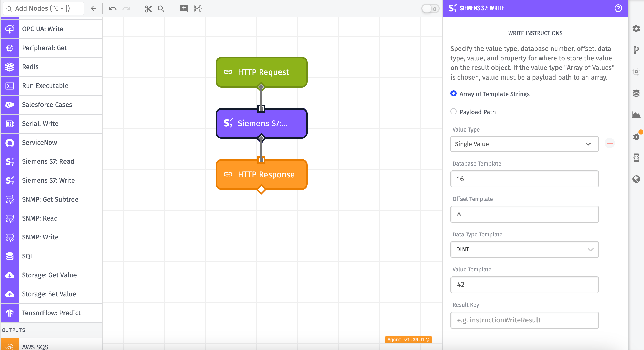
Task: Open the versions branch icon
Action: tap(636, 50)
